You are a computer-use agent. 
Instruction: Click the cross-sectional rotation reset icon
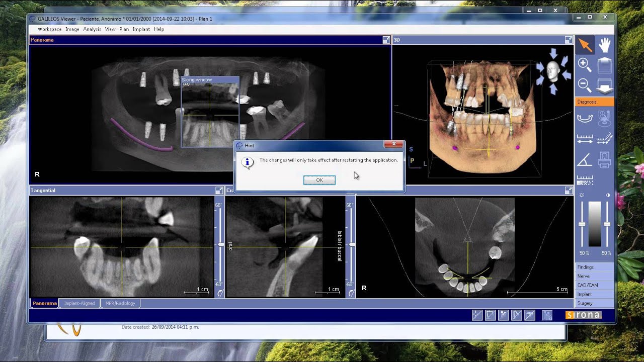[x=351, y=293]
